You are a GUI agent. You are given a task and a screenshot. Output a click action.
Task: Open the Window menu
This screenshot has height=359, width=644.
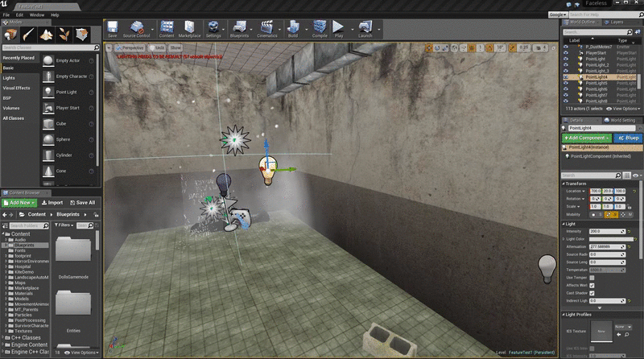click(x=37, y=14)
